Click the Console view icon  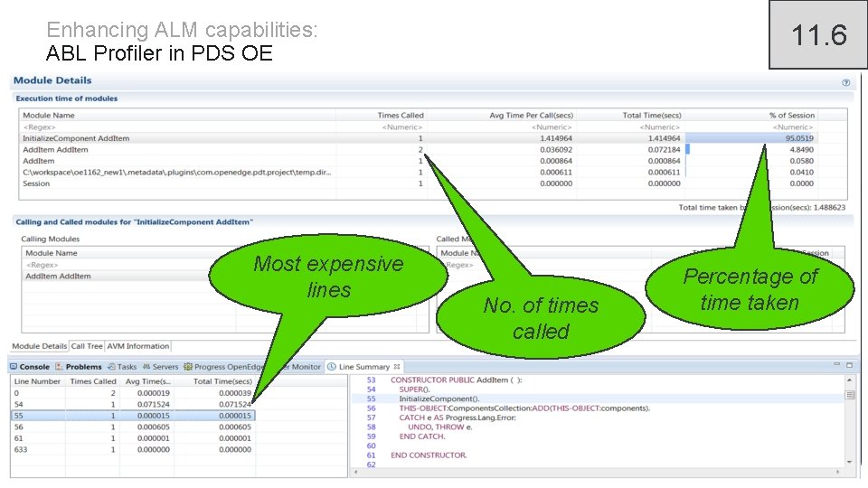tap(14, 366)
